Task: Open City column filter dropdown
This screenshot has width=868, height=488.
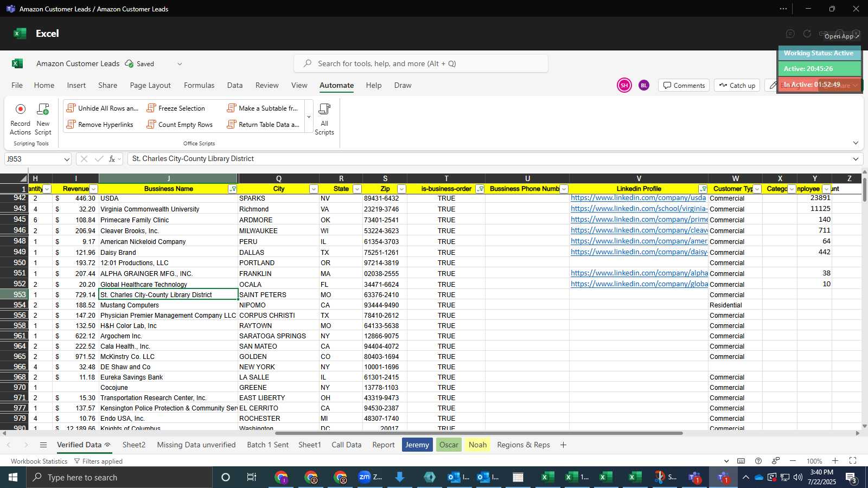Action: click(314, 189)
